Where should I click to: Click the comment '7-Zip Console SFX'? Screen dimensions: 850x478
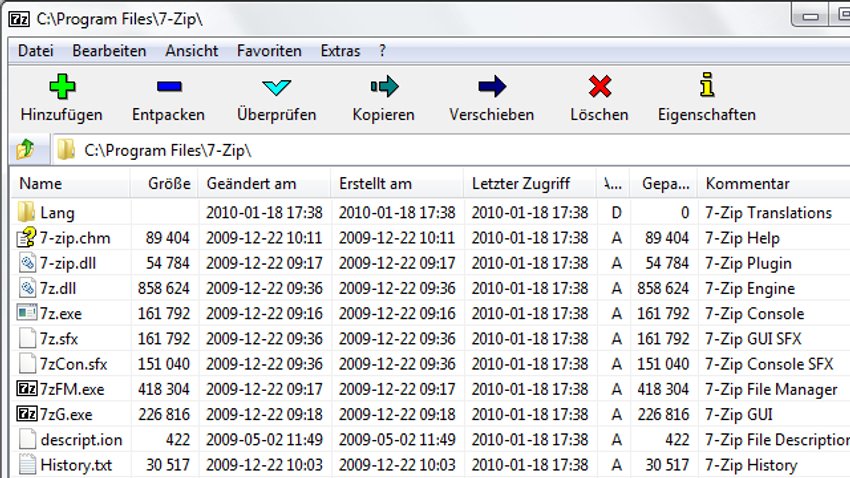[769, 364]
